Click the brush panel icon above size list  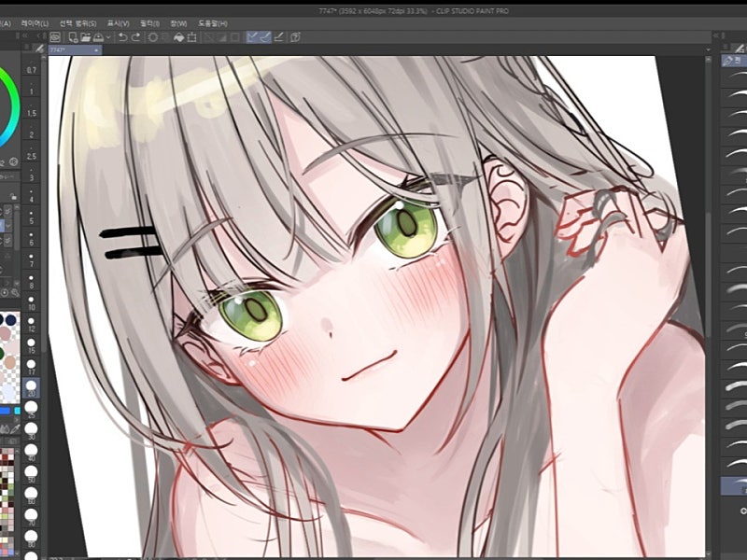pyautogui.click(x=38, y=49)
